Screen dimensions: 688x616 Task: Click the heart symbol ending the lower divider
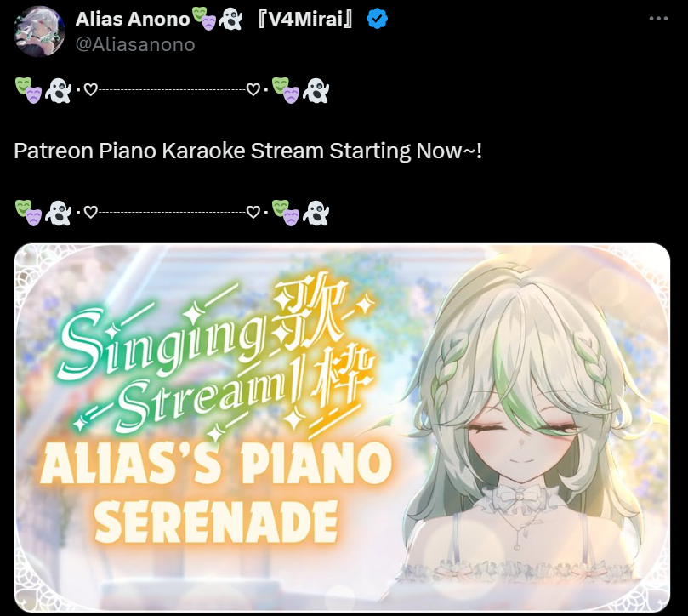[253, 213]
